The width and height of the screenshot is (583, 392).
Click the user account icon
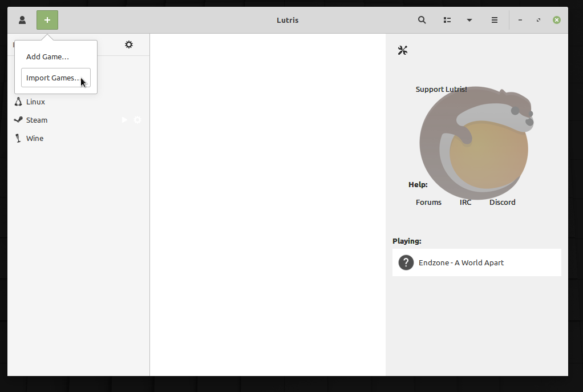(22, 20)
